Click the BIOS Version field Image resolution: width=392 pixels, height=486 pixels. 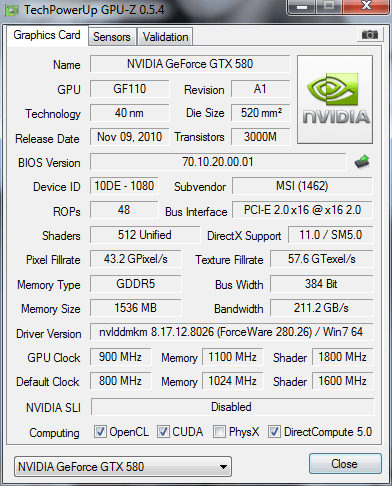(218, 162)
